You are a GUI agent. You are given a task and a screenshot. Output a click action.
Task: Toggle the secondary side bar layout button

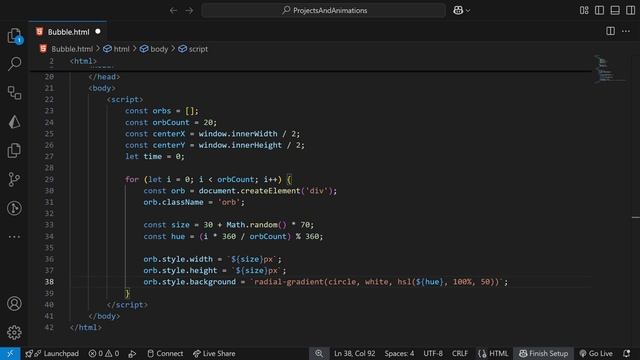coord(630,10)
